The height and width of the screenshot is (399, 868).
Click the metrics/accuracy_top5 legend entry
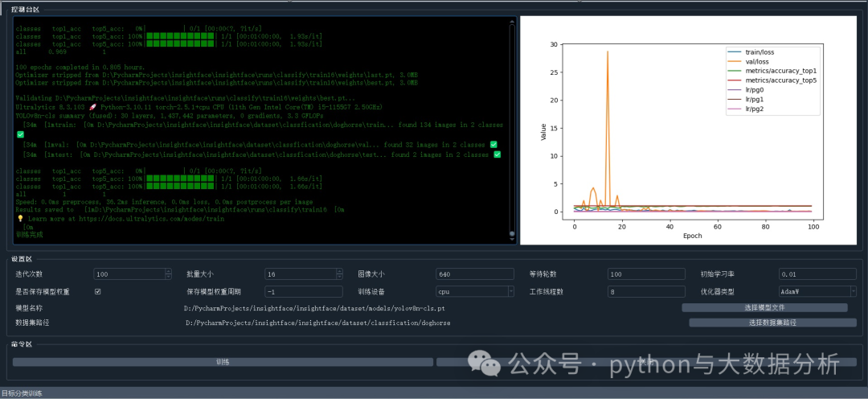point(773,80)
